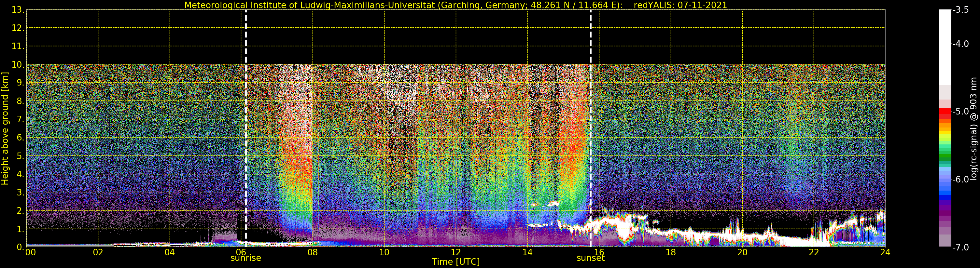Screen dimensions: 980x268
Task: Click the 00 tick on the time axis
Action: coord(30,252)
